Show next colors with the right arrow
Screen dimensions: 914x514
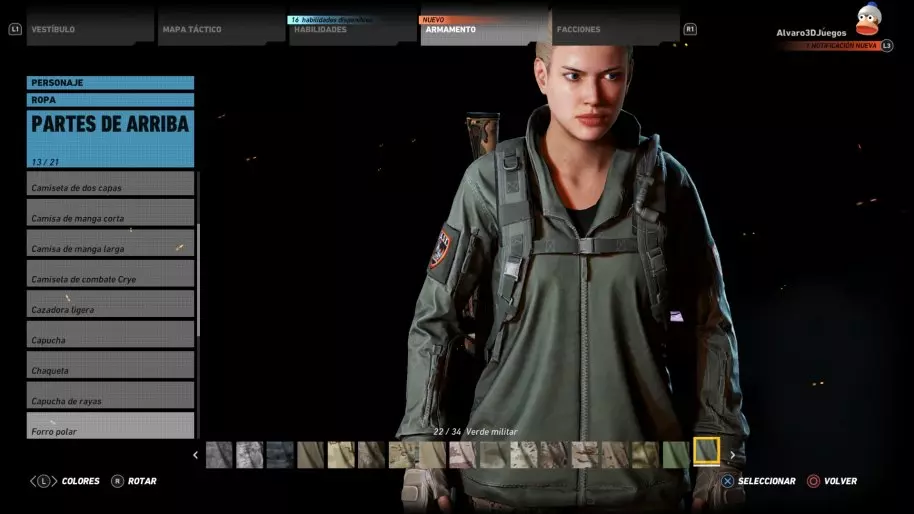point(733,455)
